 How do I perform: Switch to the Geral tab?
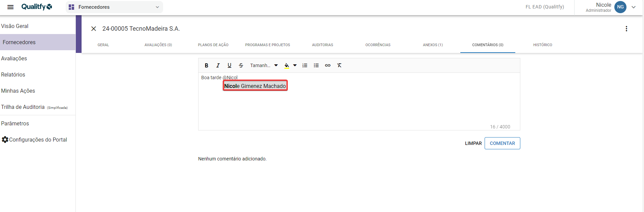click(x=103, y=45)
